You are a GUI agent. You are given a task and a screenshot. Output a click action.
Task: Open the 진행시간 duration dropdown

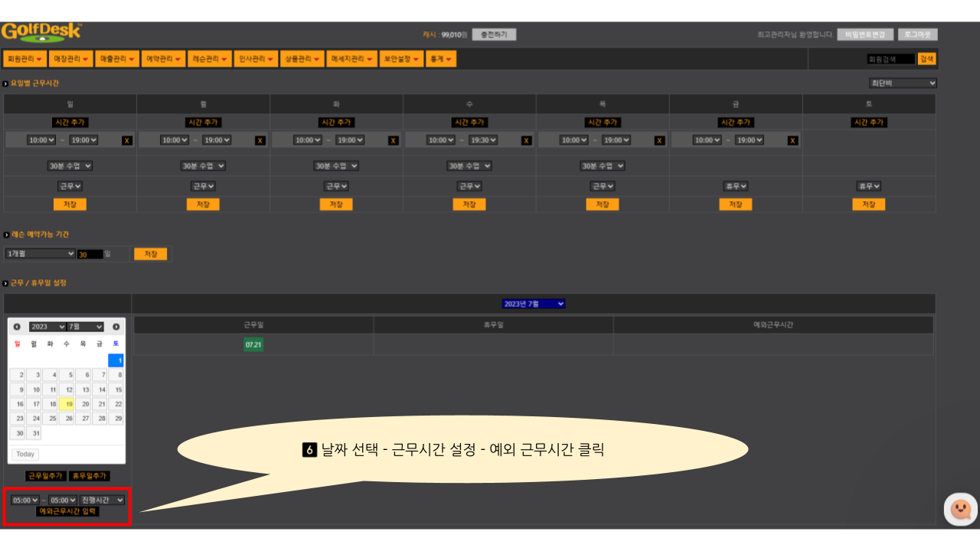pyautogui.click(x=102, y=500)
